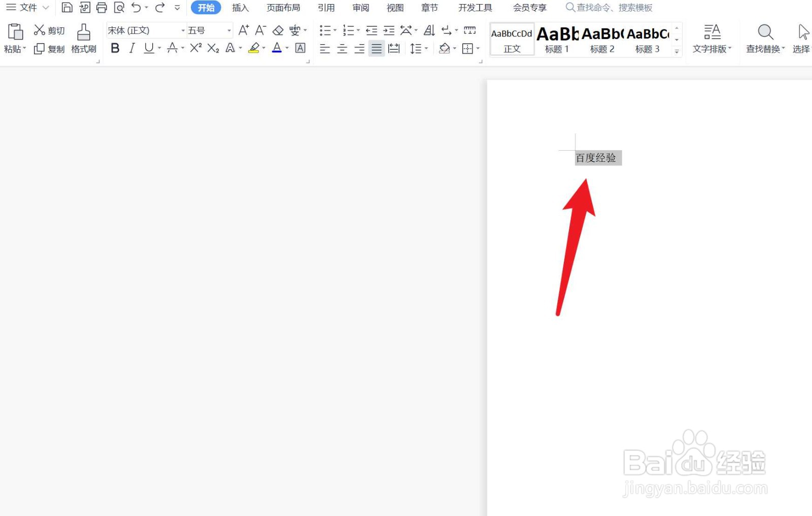812x516 pixels.
Task: Copy selection with 复制 button
Action: coord(49,49)
